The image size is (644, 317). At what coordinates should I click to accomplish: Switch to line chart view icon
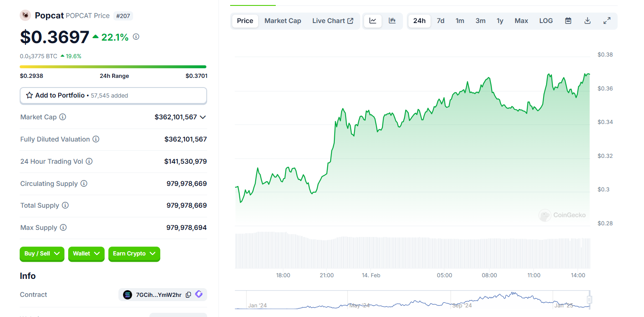click(x=373, y=21)
